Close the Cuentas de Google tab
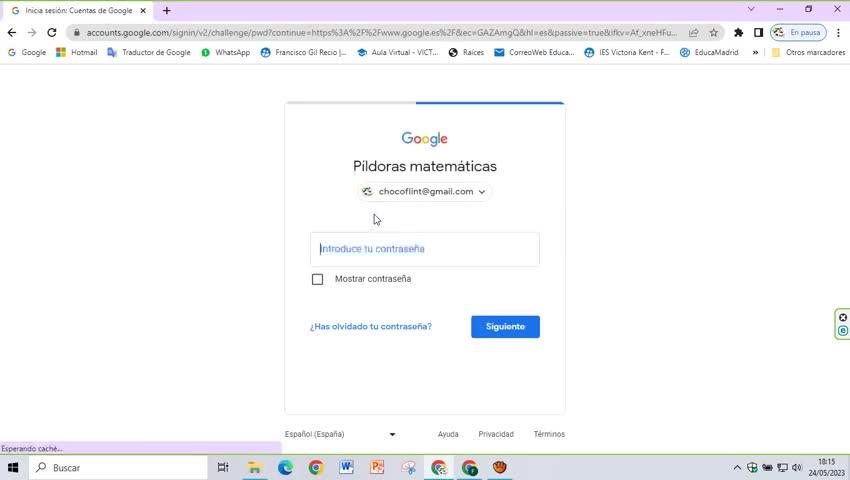Viewport: 850px width, 480px height. click(143, 10)
